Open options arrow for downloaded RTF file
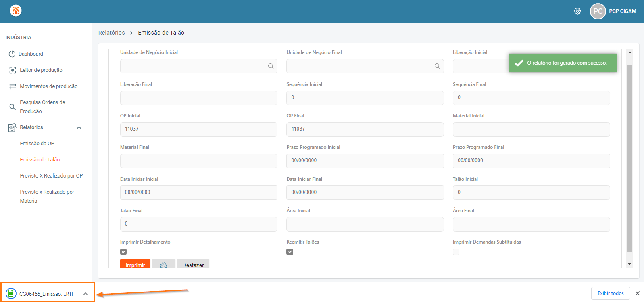The width and height of the screenshot is (644, 305). click(x=85, y=294)
